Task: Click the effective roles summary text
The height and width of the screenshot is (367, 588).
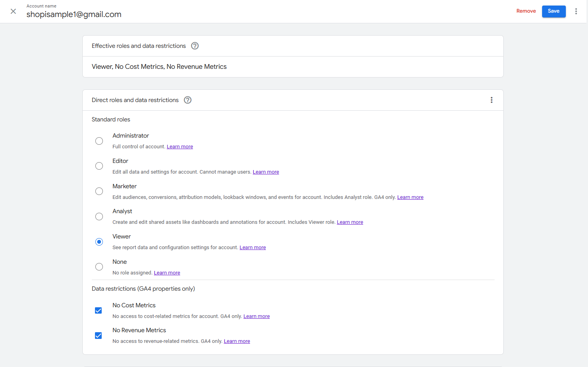Action: click(x=159, y=67)
